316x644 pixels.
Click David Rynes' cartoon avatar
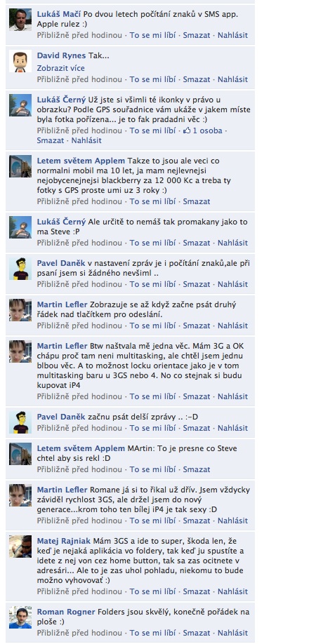(x=20, y=61)
